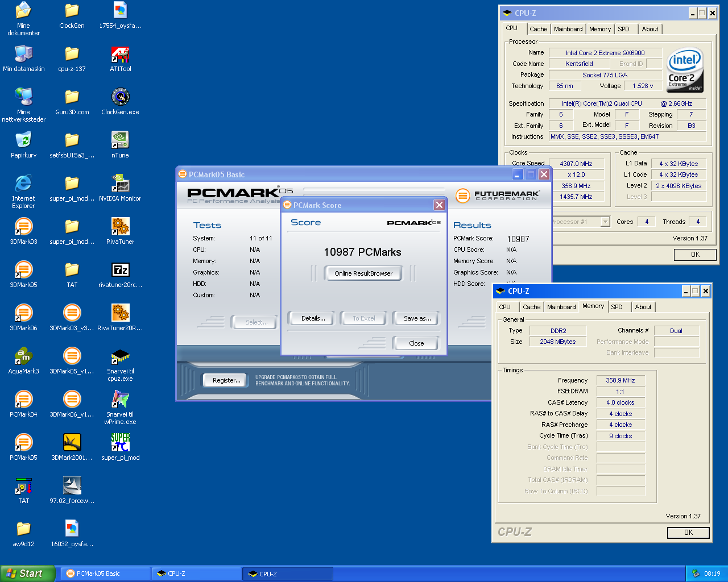The height and width of the screenshot is (582, 728).
Task: Select first CPU-Z taskbar button
Action: click(x=197, y=573)
